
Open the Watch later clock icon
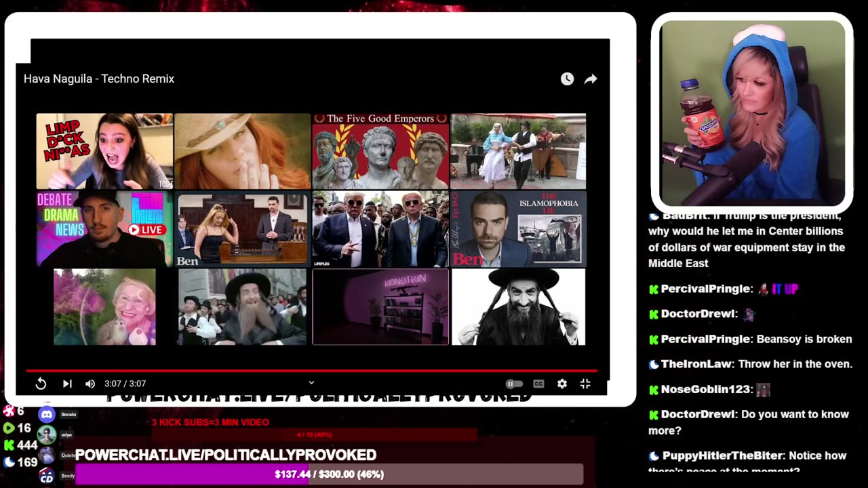point(567,79)
